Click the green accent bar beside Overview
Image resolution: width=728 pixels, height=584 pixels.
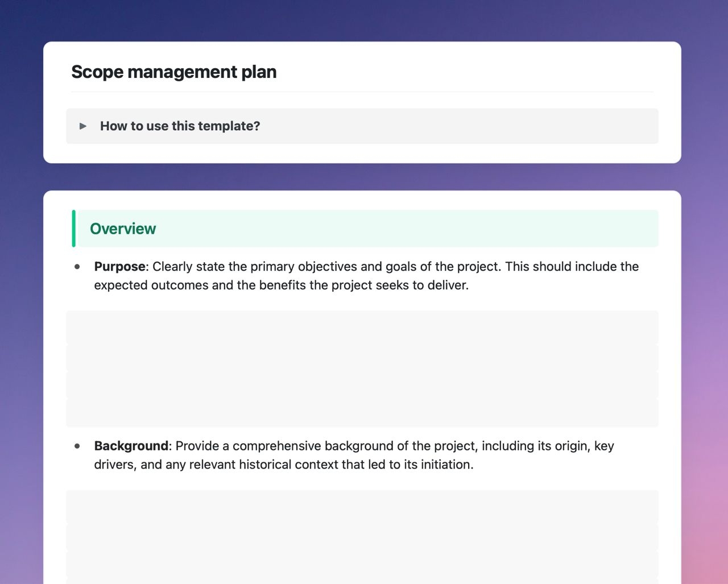click(x=74, y=229)
